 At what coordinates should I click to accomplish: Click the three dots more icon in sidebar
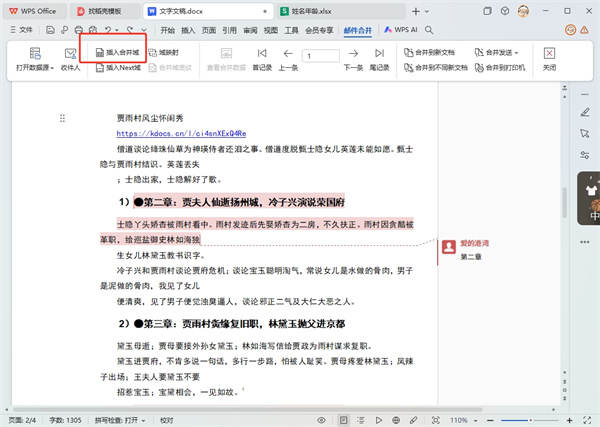pyautogui.click(x=585, y=242)
